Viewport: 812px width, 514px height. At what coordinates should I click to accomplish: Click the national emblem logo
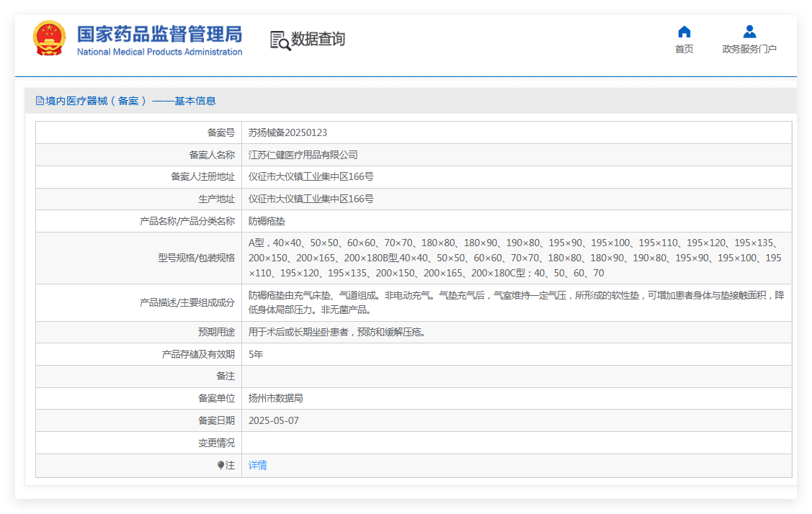click(x=49, y=38)
